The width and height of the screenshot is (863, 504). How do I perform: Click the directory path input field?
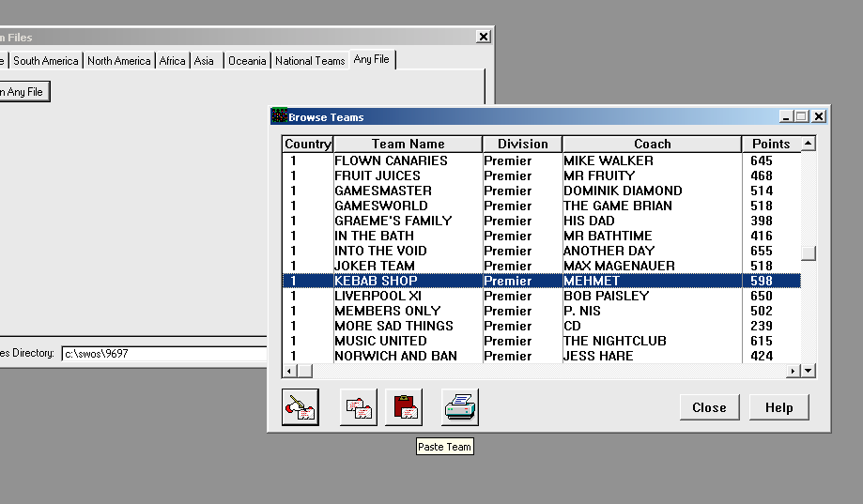click(164, 354)
